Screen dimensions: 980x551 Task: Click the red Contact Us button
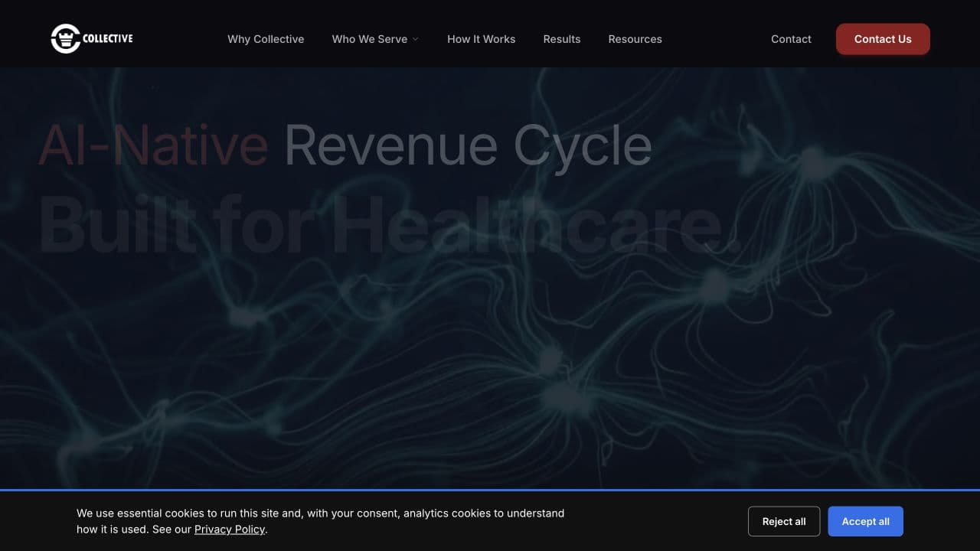click(883, 39)
